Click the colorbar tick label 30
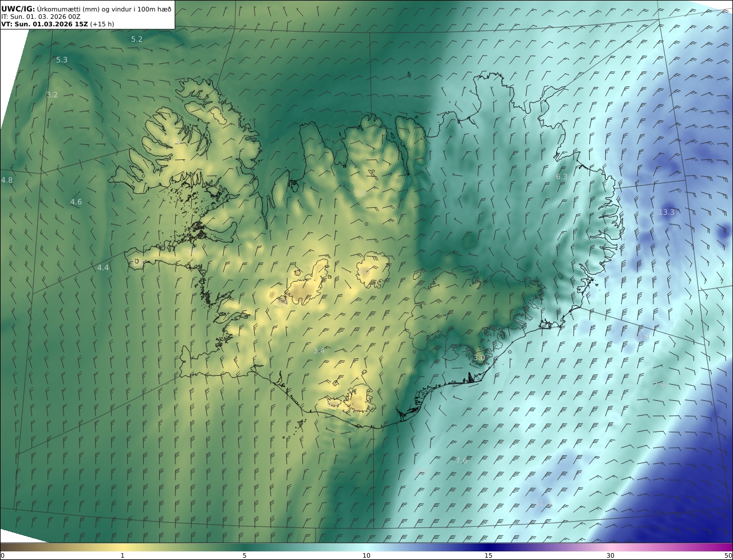The image size is (733, 560). 610,555
